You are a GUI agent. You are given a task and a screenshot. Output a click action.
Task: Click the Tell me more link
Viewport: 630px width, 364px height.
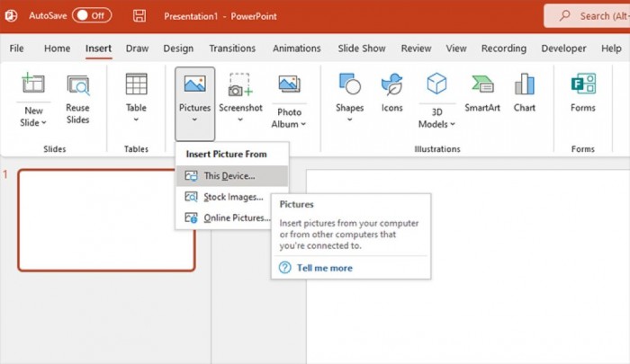[x=324, y=268]
